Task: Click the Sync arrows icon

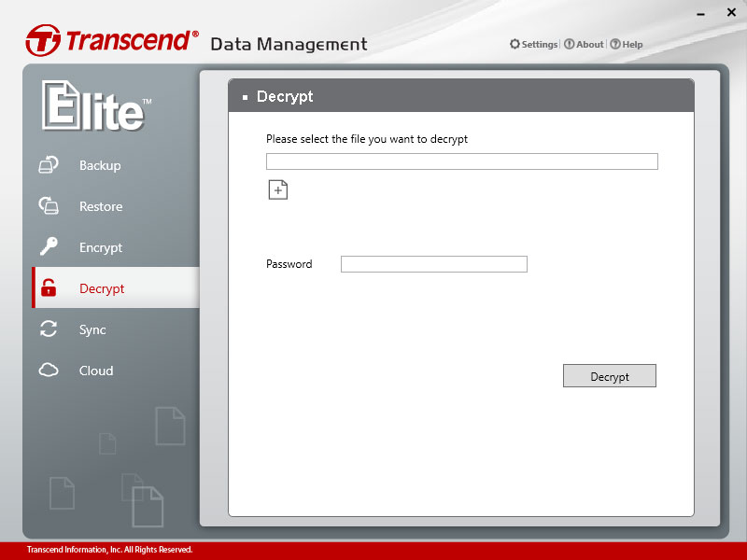Action: pyautogui.click(x=49, y=329)
